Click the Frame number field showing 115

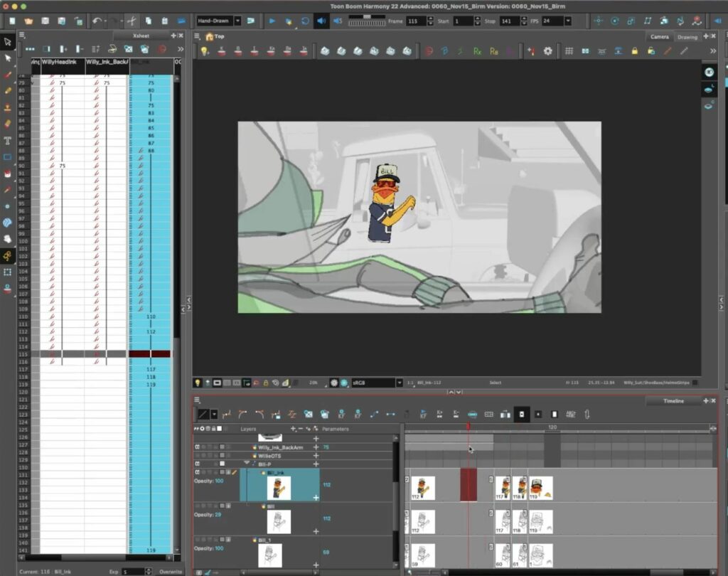click(x=416, y=21)
